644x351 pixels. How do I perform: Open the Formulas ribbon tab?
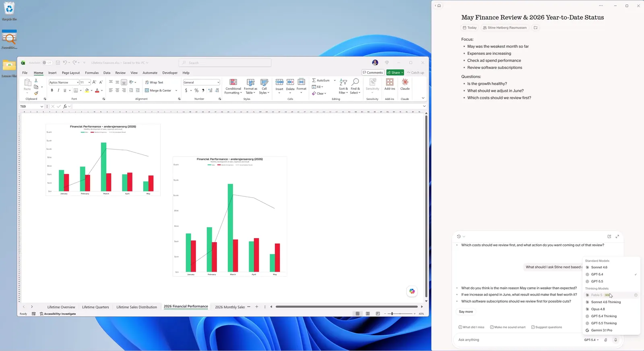[x=92, y=73]
